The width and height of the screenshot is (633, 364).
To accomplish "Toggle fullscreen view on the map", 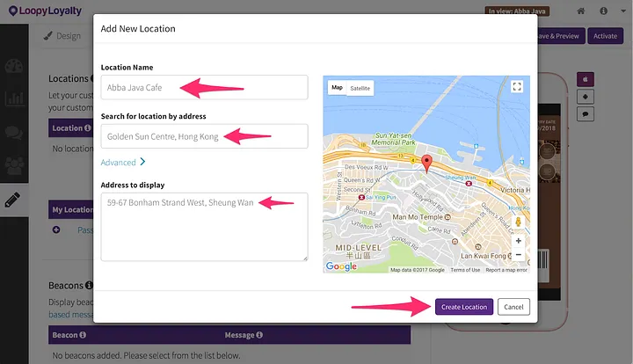I will point(517,86).
